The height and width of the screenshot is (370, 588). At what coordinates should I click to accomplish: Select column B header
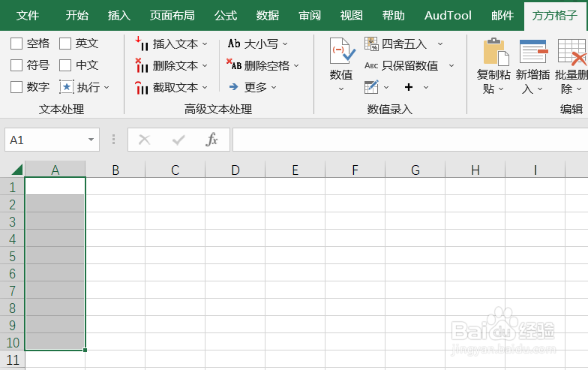click(x=115, y=170)
